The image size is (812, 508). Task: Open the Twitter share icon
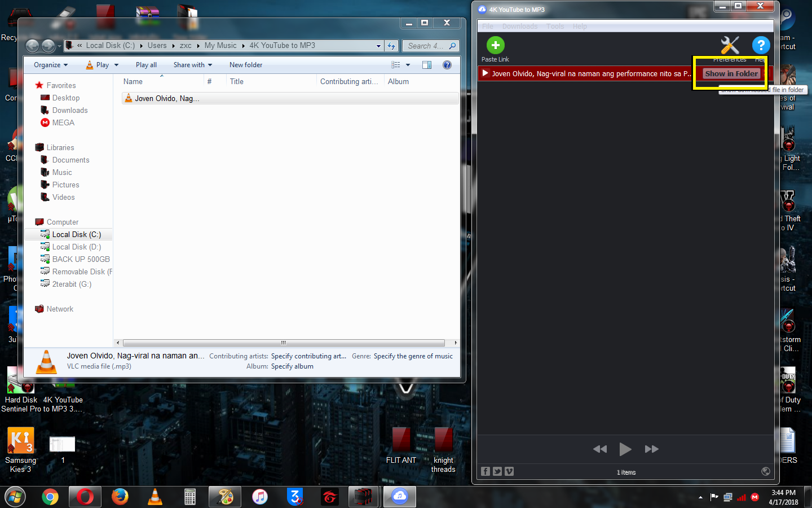coord(497,471)
